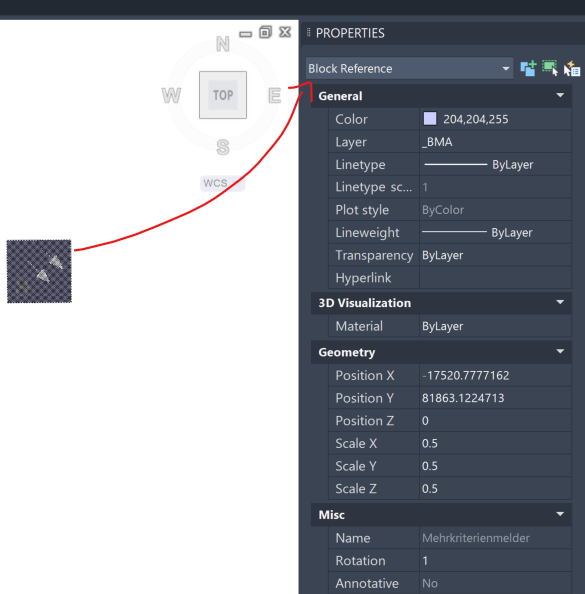Screen dimensions: 585x594
Task: Select the Layer _BMA value field
Action: pos(495,142)
